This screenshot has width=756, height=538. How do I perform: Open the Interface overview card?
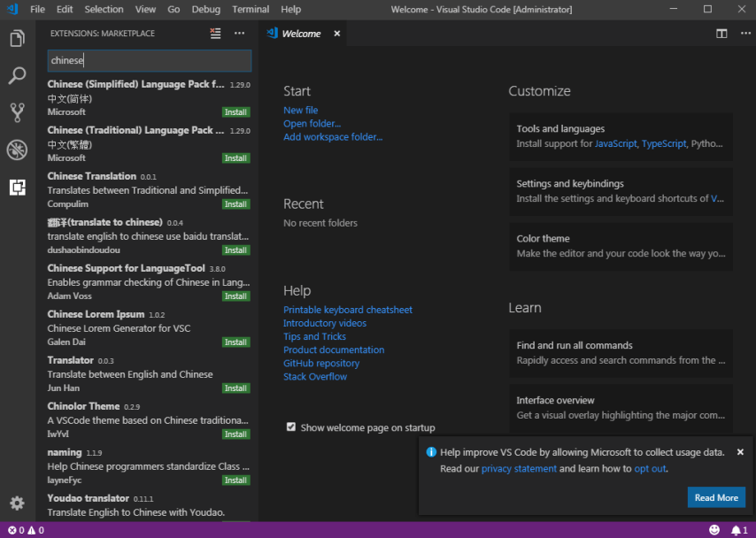click(x=621, y=408)
